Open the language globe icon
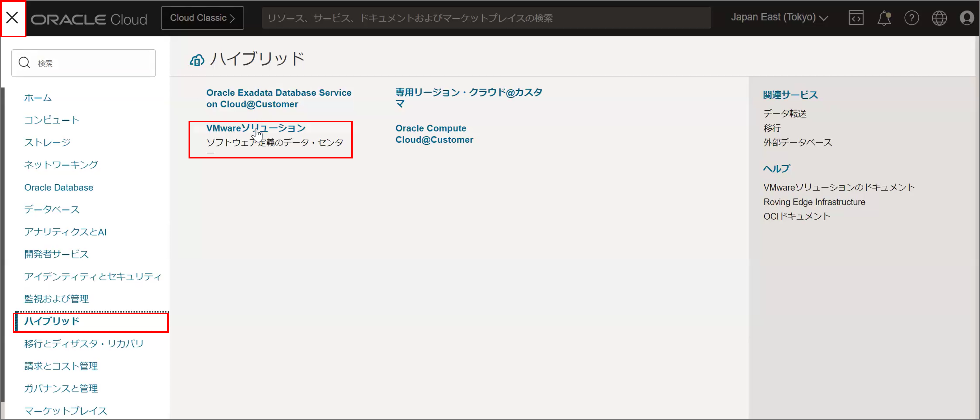The height and width of the screenshot is (420, 980). tap(939, 18)
